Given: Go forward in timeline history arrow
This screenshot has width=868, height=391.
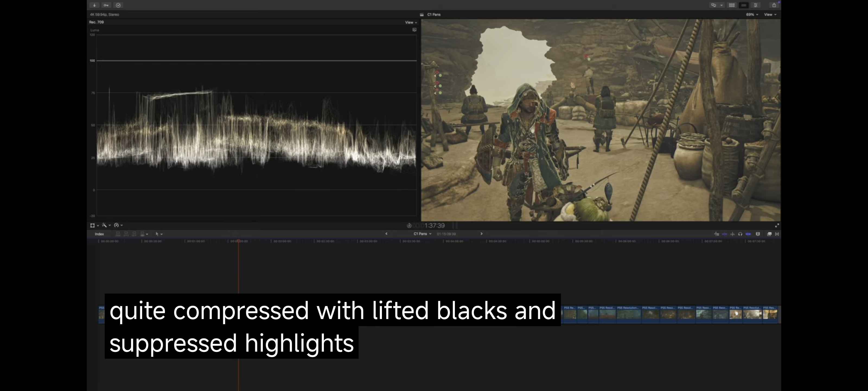Looking at the screenshot, I should tap(481, 234).
